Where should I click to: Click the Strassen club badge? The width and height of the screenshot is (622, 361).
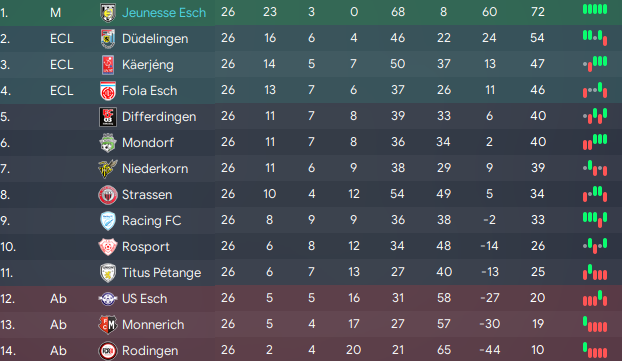[108, 195]
